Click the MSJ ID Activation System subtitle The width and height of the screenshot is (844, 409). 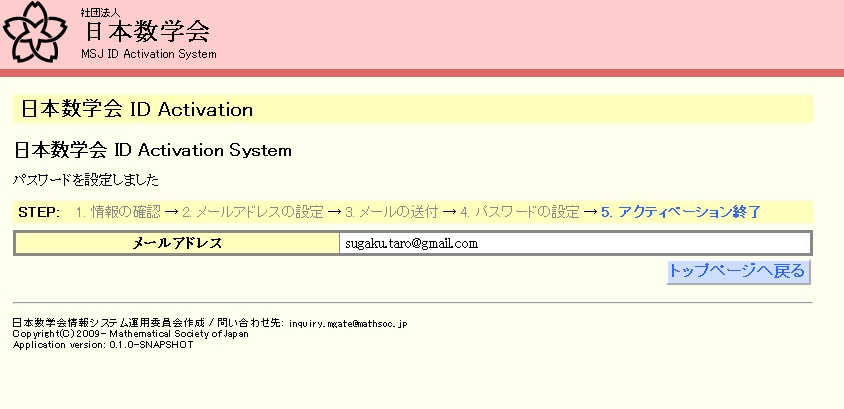148,54
